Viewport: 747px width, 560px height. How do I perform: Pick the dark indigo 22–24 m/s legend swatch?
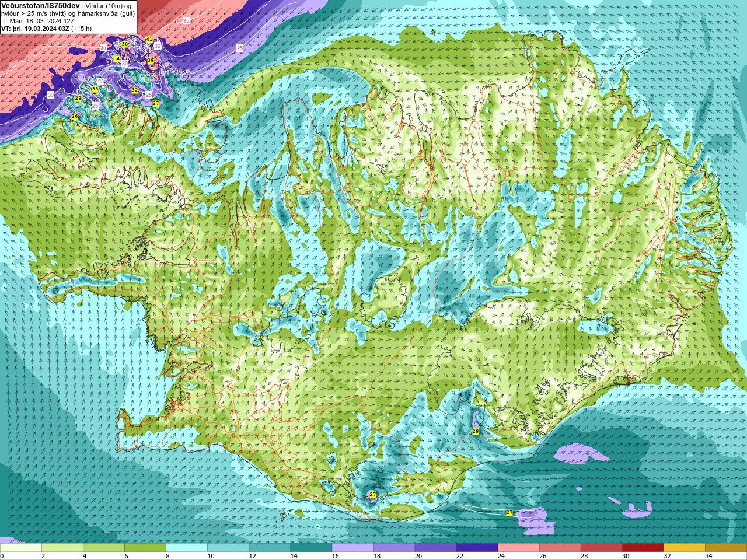[x=477, y=548]
